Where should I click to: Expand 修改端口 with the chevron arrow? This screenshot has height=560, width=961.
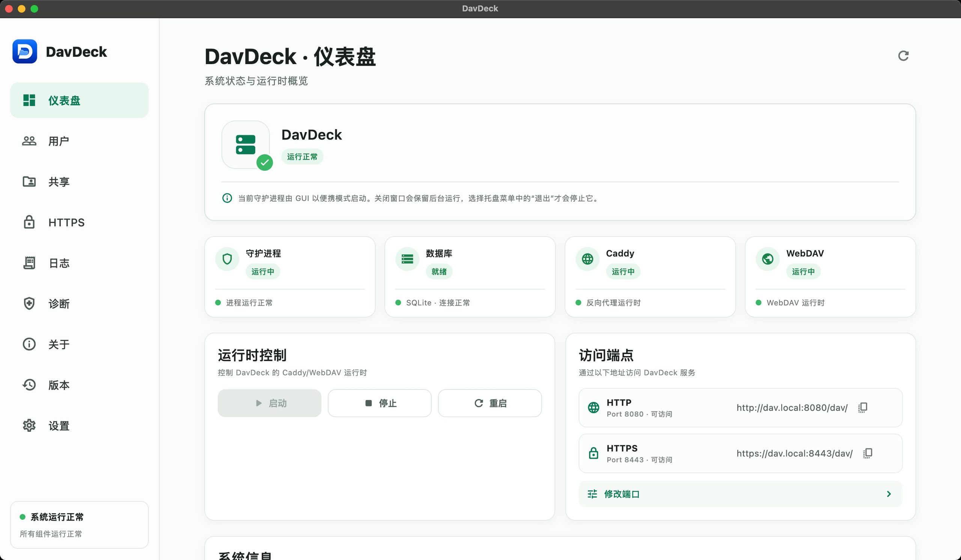pyautogui.click(x=889, y=494)
